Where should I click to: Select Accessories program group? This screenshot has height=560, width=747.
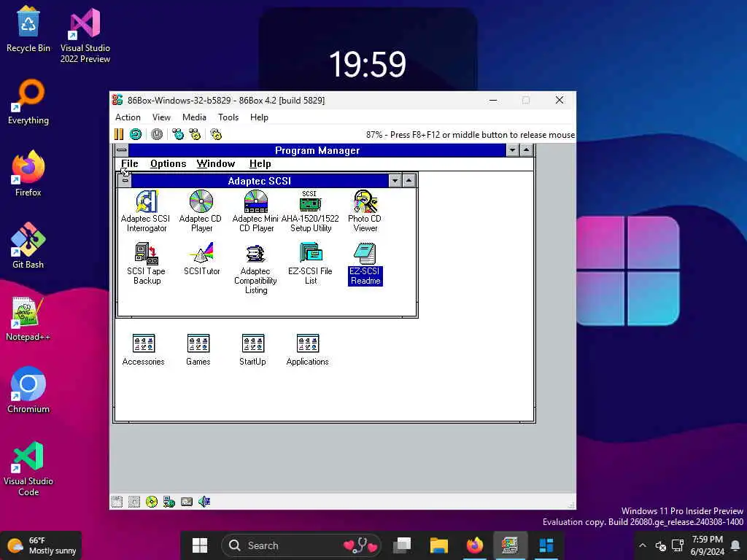(144, 349)
